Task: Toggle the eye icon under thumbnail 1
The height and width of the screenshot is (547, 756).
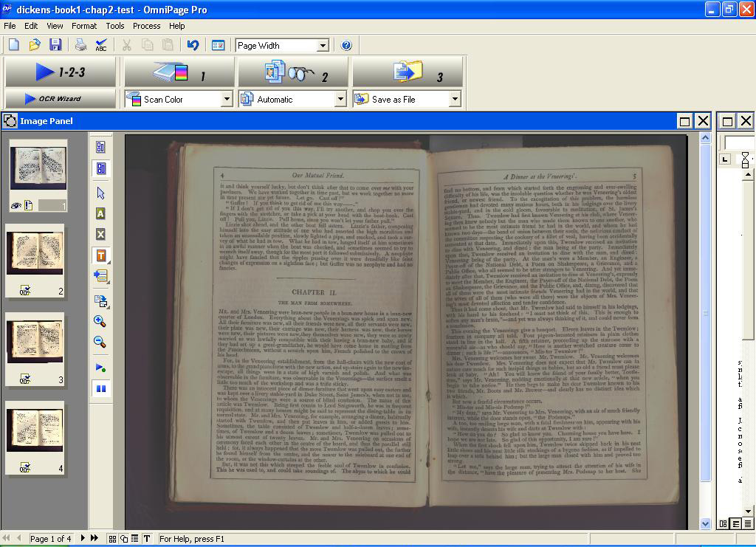Action: point(16,206)
